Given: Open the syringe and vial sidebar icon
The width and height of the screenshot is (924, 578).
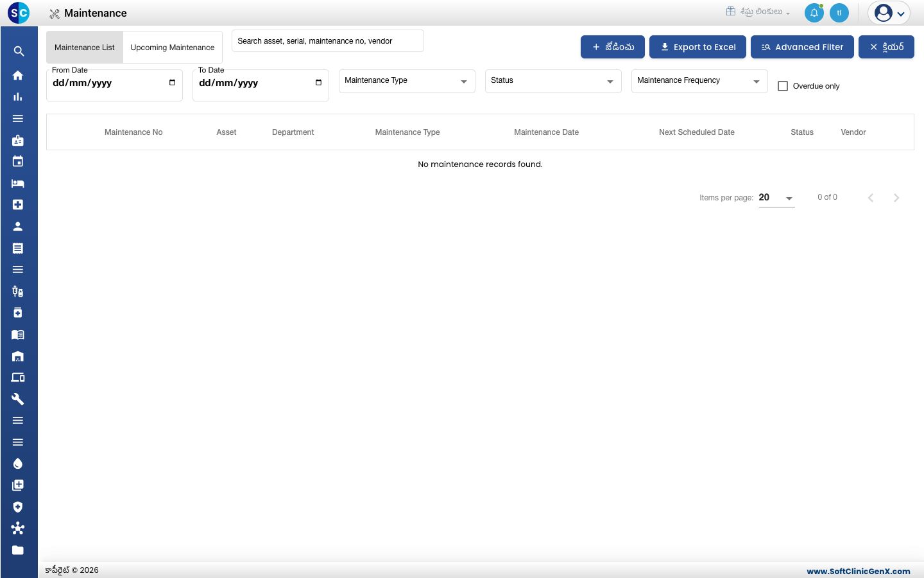Looking at the screenshot, I should tap(18, 292).
